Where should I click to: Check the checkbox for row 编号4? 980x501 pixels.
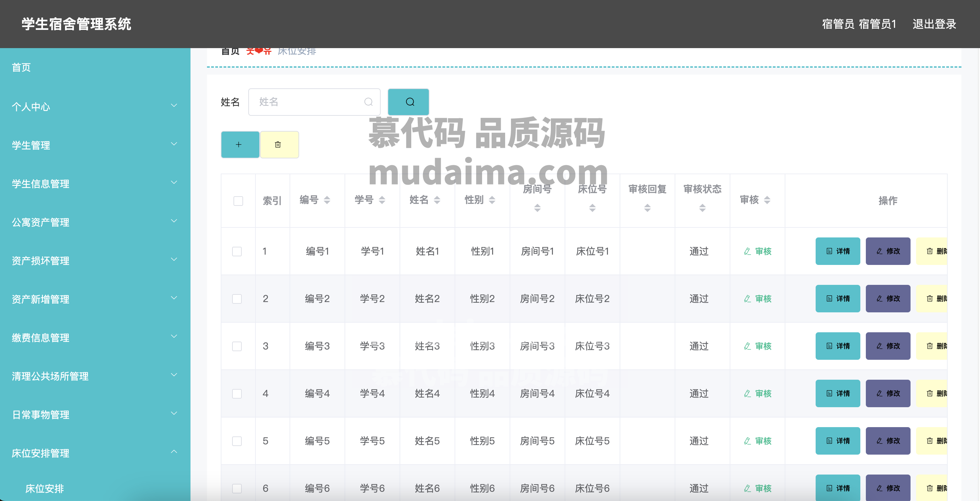click(x=237, y=393)
